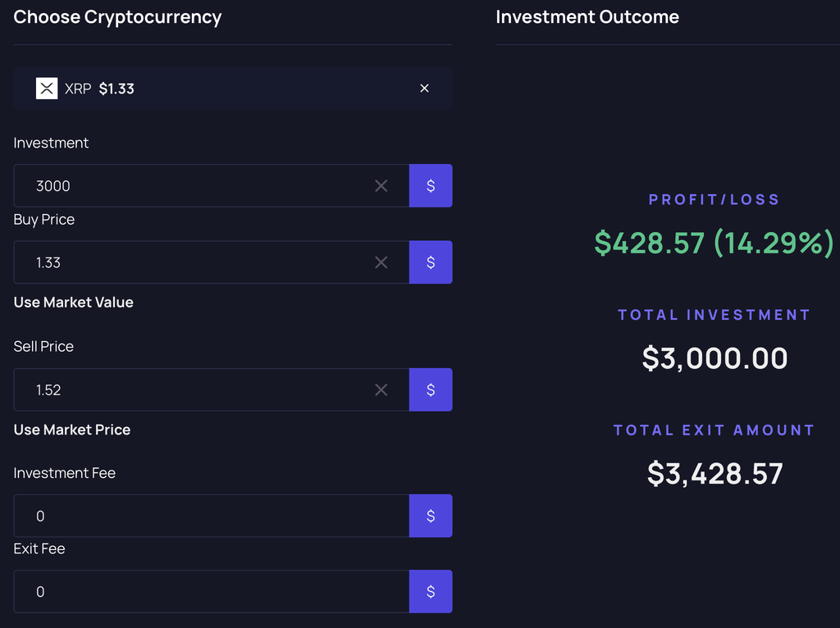
Task: Select the $3,000.00 total investment value
Action: point(714,358)
